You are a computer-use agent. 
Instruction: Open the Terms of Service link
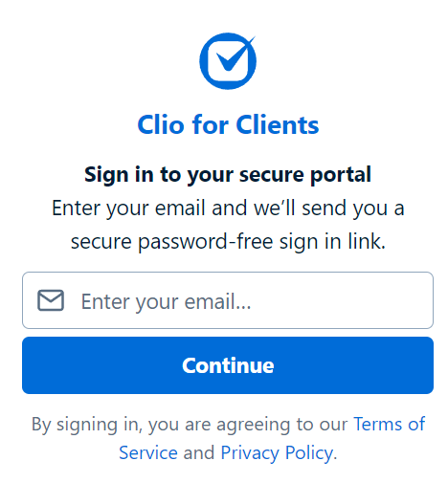click(272, 438)
